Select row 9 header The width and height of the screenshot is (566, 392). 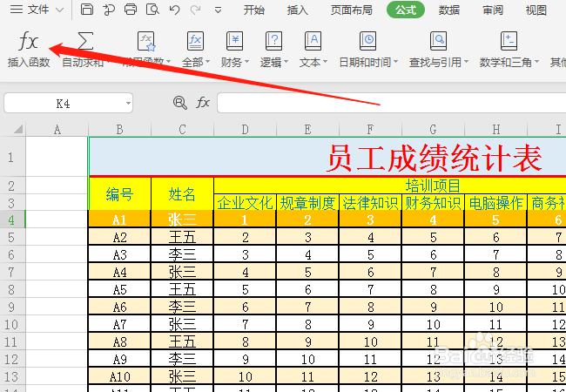(x=13, y=307)
